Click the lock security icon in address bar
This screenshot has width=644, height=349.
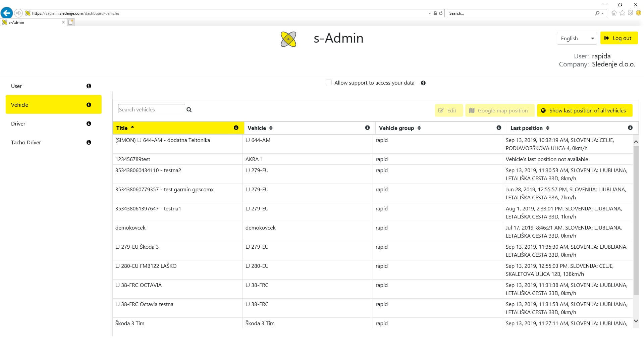click(x=435, y=13)
